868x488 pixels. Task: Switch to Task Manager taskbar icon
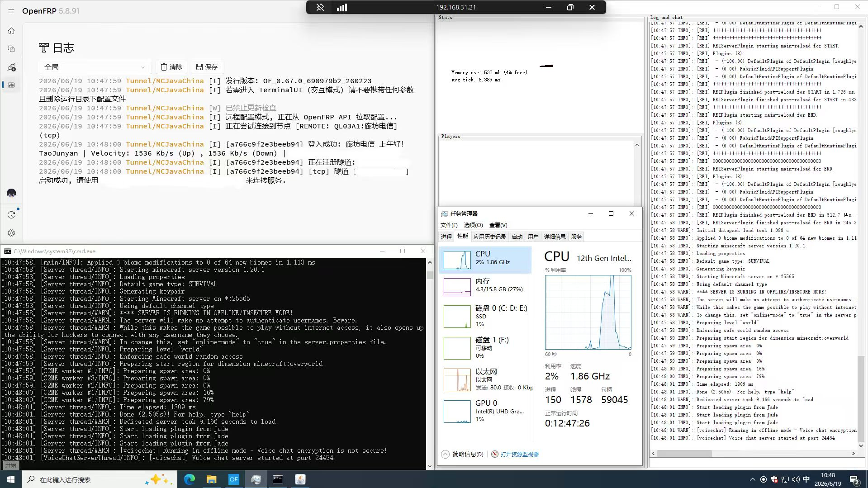(256, 479)
